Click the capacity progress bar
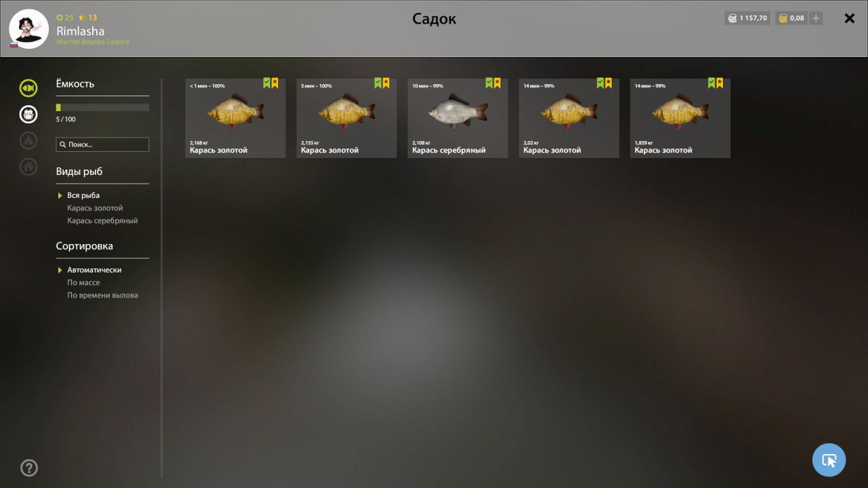Viewport: 868px width, 488px height. (x=102, y=107)
